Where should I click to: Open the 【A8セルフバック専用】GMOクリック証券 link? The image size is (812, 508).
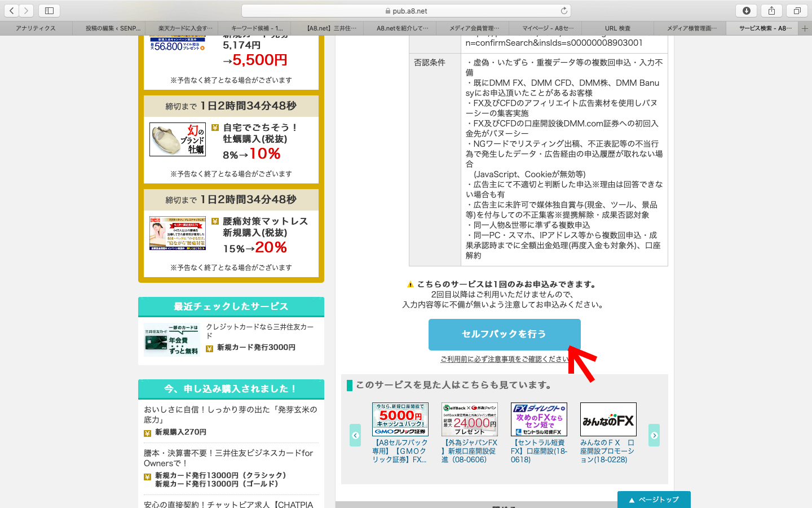tap(400, 451)
